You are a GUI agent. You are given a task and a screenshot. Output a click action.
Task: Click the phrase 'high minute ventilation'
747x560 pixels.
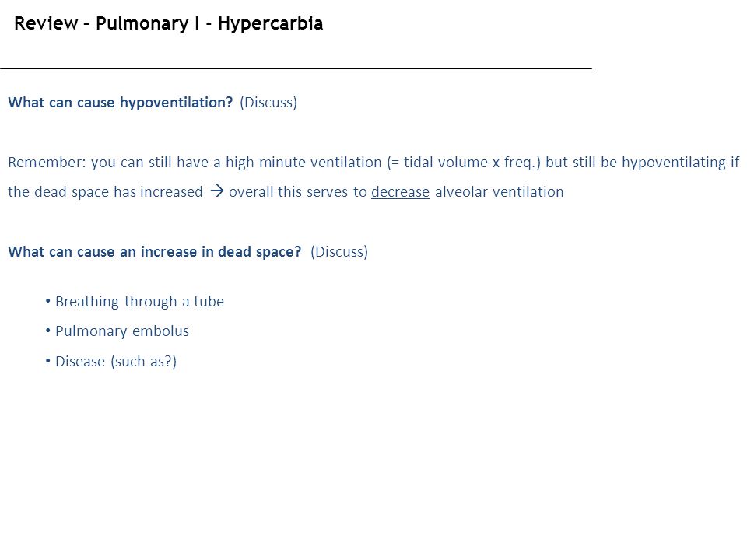[303, 163]
